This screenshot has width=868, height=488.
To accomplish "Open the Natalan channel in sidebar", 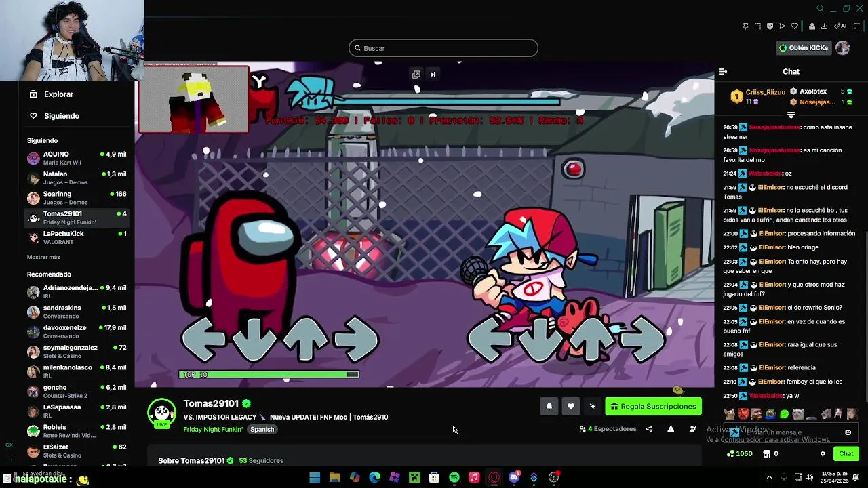I will click(x=77, y=178).
